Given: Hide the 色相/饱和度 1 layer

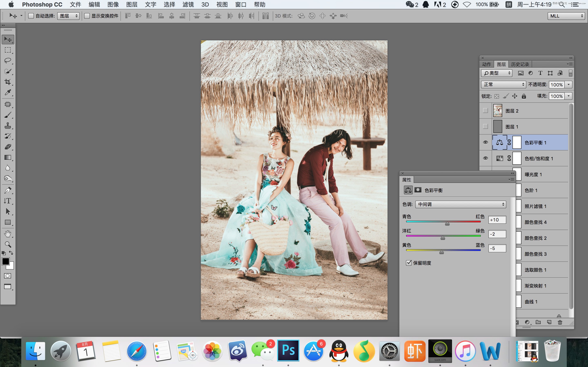Looking at the screenshot, I should pyautogui.click(x=485, y=158).
